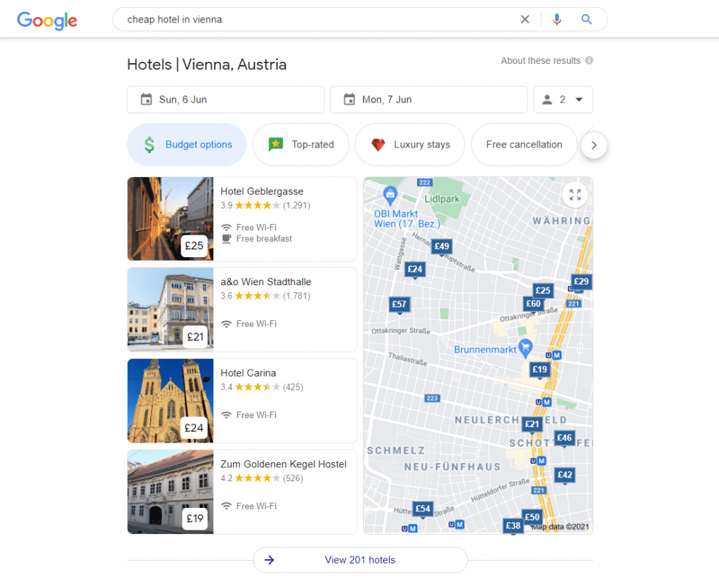Click the View 201 hotels button

tap(359, 560)
